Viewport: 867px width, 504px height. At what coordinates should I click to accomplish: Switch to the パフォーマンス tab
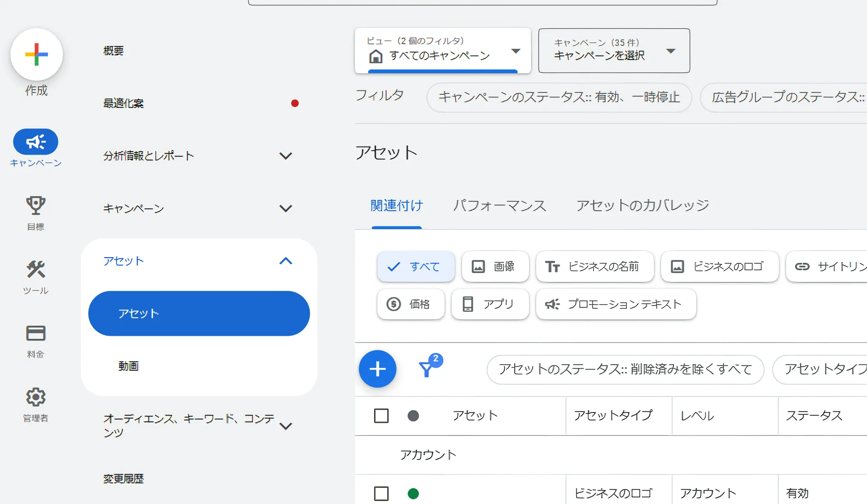click(499, 206)
